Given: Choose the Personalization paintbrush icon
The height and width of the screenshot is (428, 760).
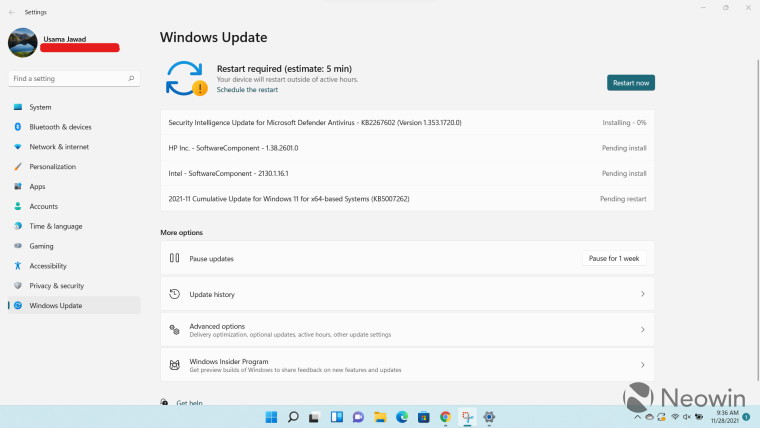Looking at the screenshot, I should click(18, 166).
